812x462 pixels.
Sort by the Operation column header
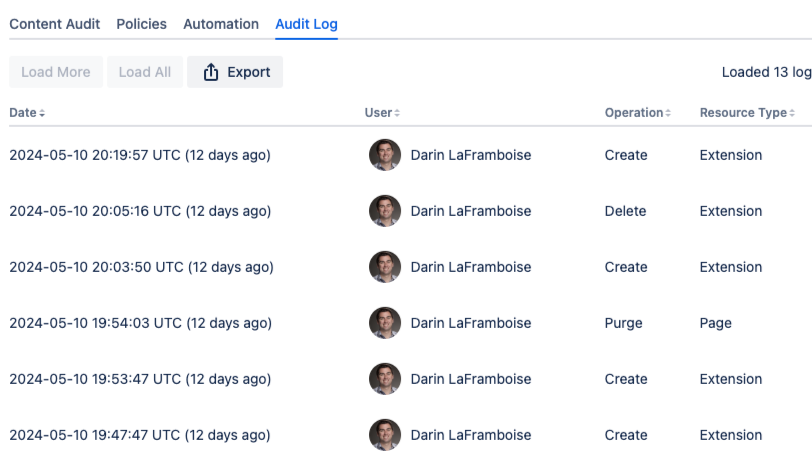pos(637,113)
